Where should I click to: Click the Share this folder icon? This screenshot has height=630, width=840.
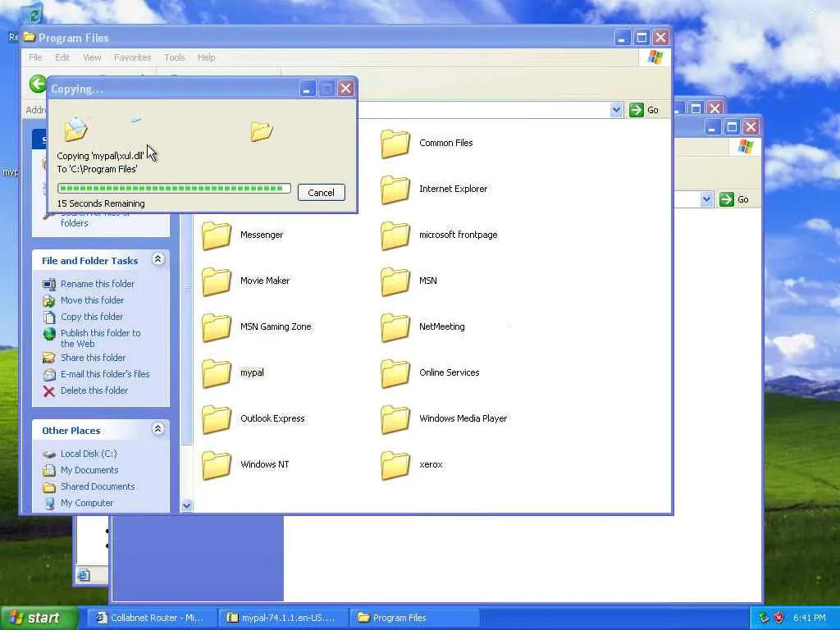pyautogui.click(x=48, y=358)
